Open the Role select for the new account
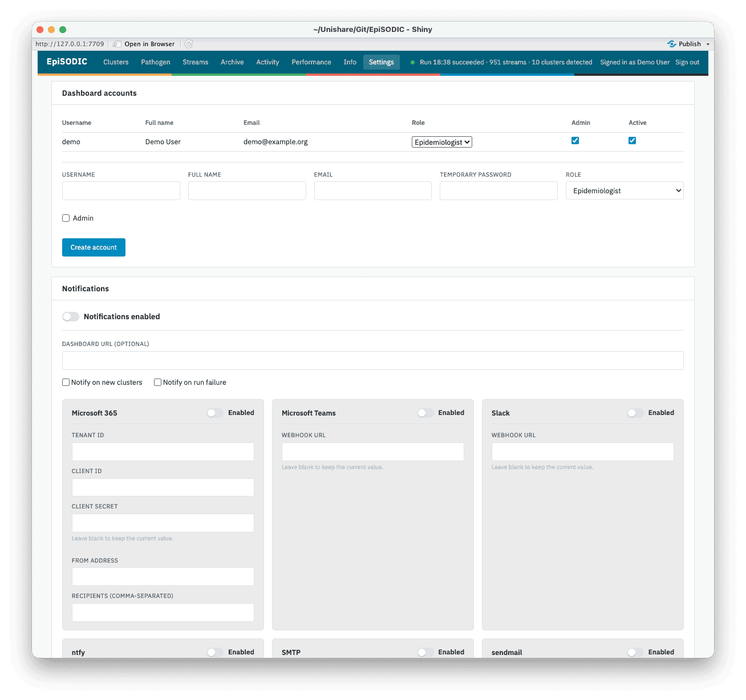746x700 pixels. coord(625,190)
